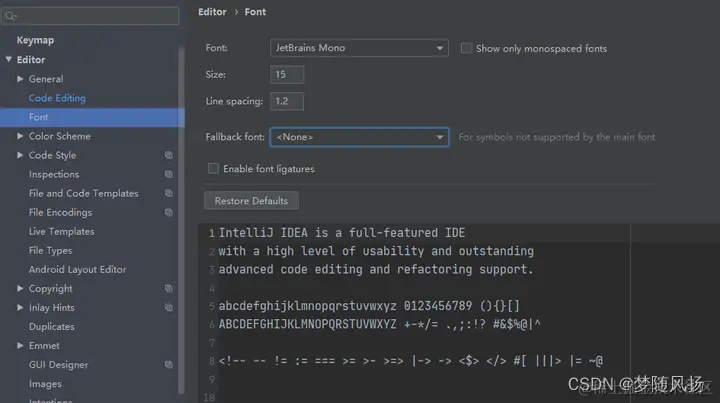Open GUI Designer settings
Viewport: 720px width, 403px height.
pos(58,365)
